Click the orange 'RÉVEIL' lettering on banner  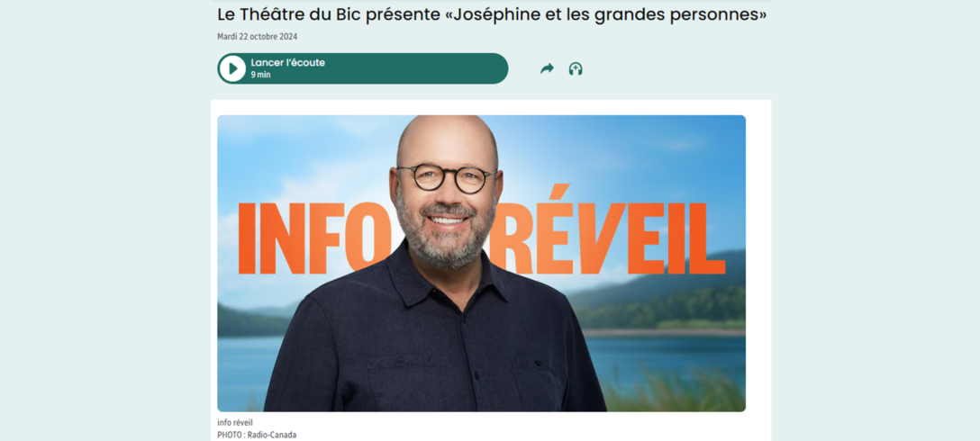pos(610,231)
